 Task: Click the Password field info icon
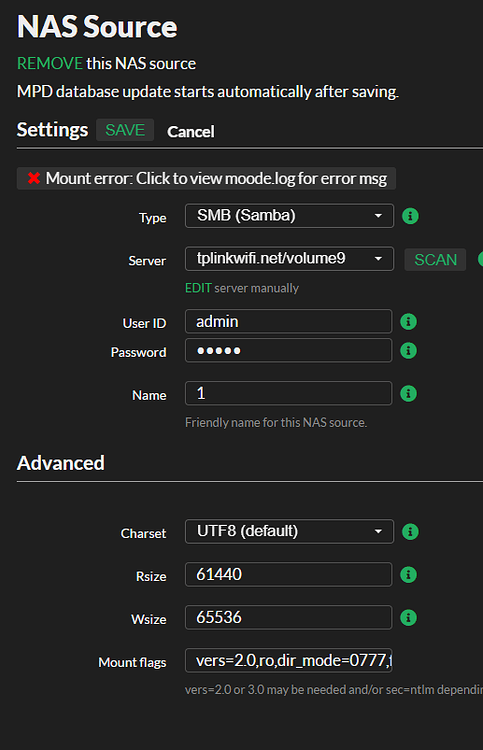[408, 351]
